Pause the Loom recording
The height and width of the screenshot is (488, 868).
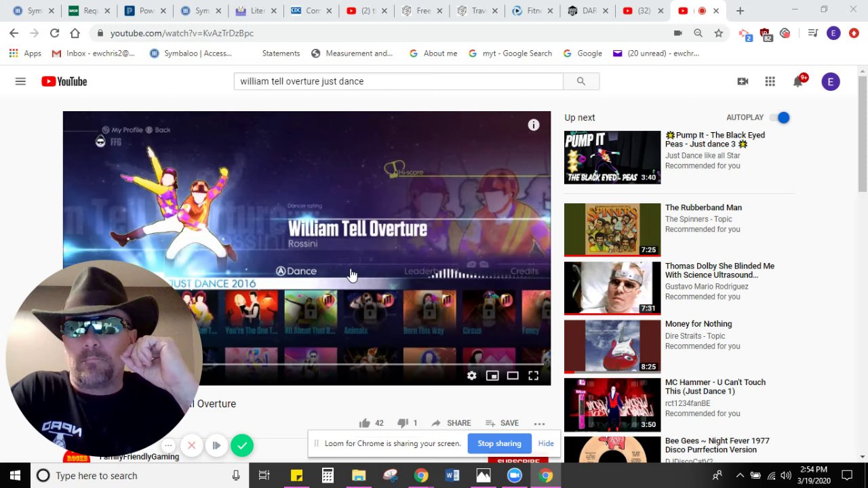[x=216, y=445]
